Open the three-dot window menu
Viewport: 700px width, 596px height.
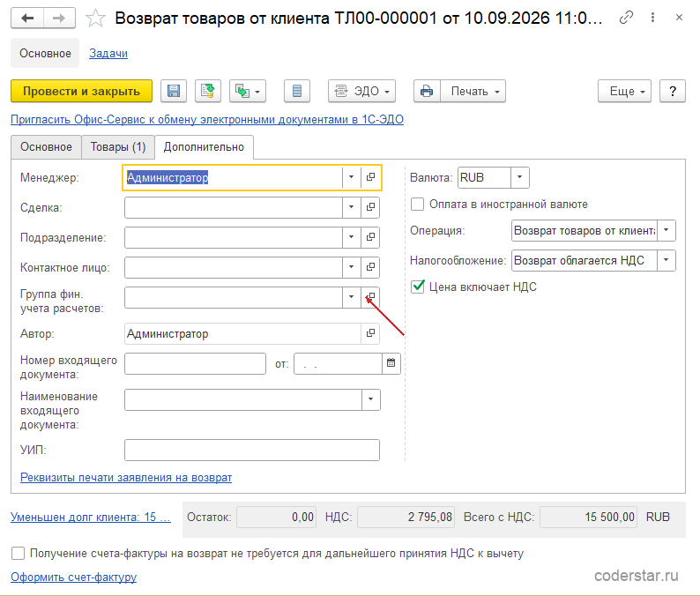[x=652, y=18]
